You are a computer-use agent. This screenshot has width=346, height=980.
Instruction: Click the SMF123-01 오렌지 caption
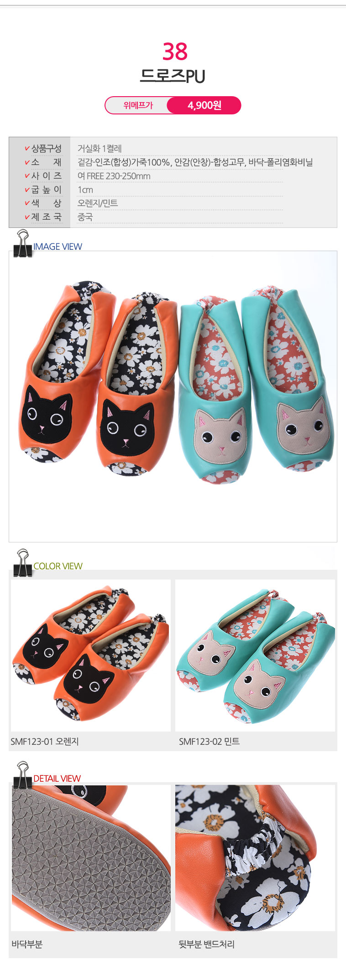tap(45, 742)
